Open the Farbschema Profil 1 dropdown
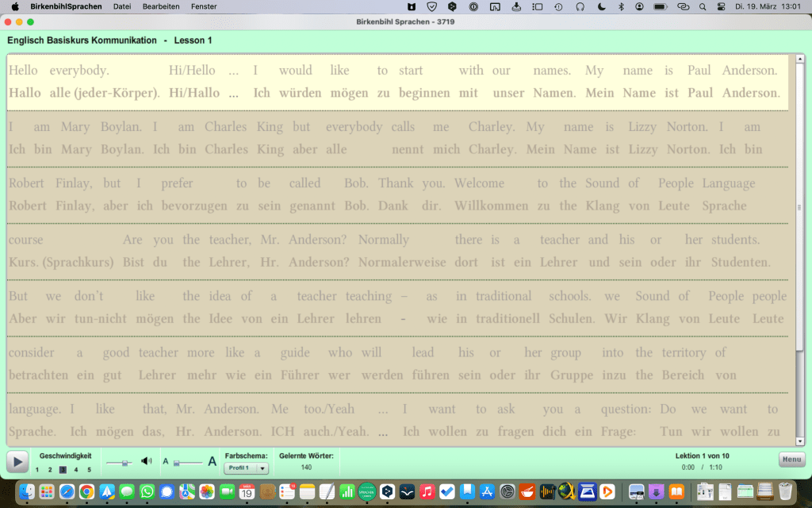 tap(247, 468)
